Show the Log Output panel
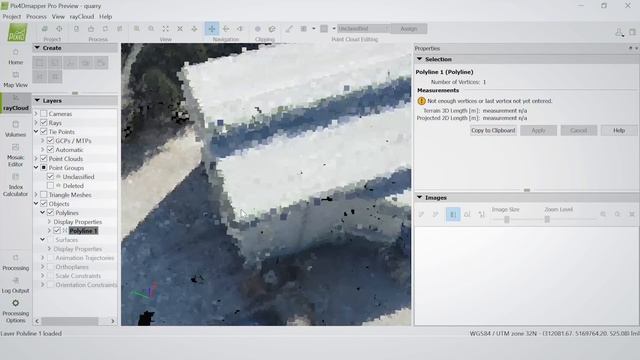 pos(16,285)
